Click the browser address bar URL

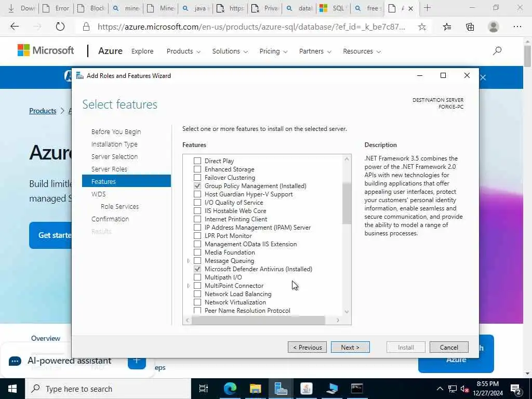(x=251, y=27)
